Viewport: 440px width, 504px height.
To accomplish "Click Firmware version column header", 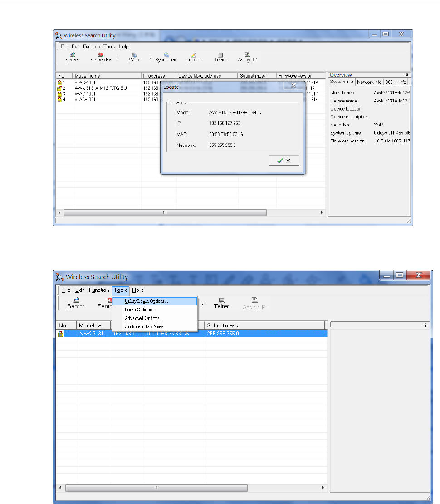I will (301, 76).
